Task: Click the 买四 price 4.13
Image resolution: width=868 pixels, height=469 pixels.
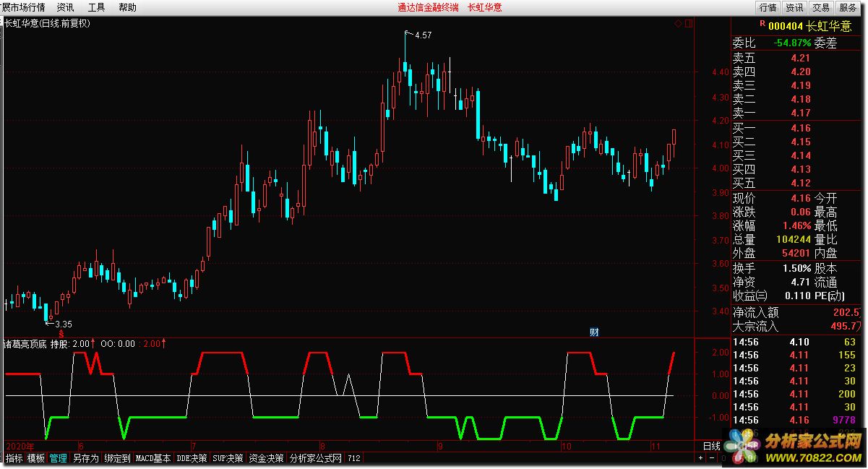Action: 800,169
